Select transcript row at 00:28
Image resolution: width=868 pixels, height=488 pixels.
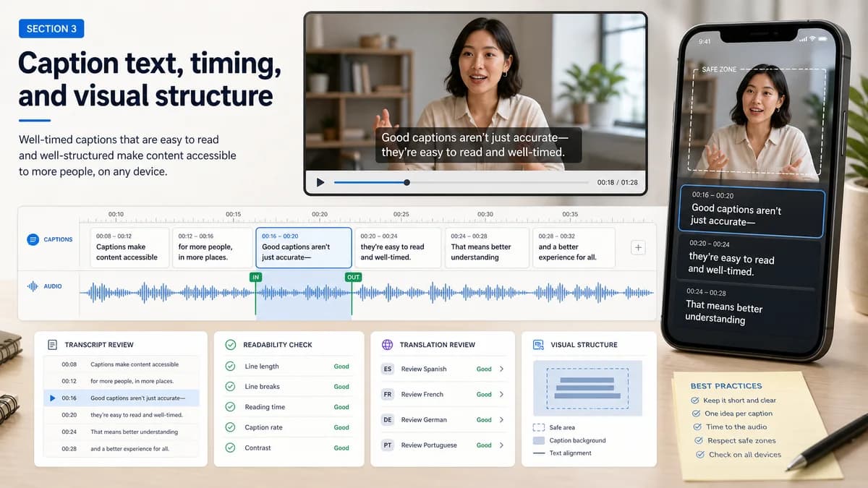[x=121, y=449]
